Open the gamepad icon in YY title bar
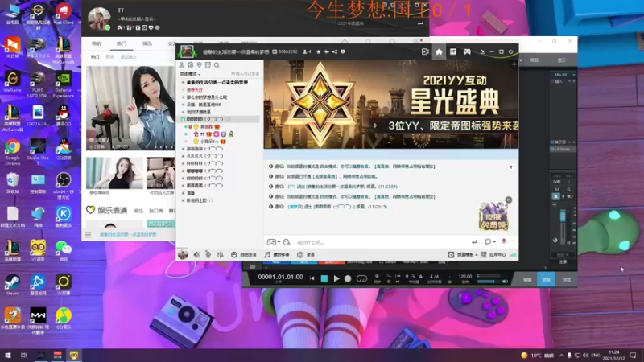 (x=467, y=52)
